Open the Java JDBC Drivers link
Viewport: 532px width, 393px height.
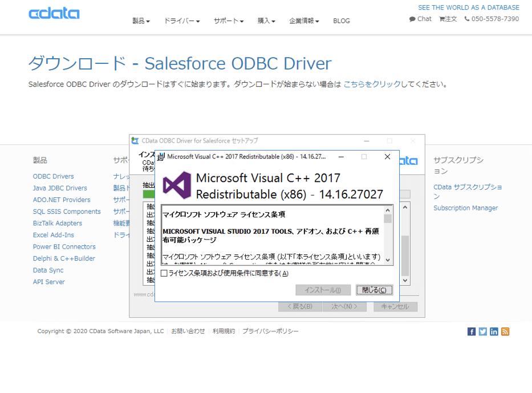coord(60,188)
